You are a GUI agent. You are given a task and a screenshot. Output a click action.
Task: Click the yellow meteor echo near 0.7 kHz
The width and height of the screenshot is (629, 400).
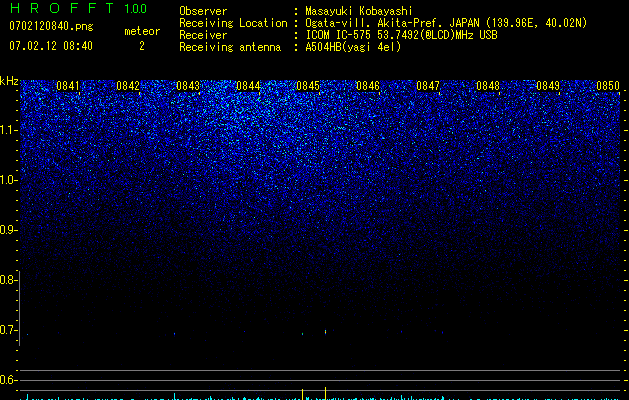325,332
